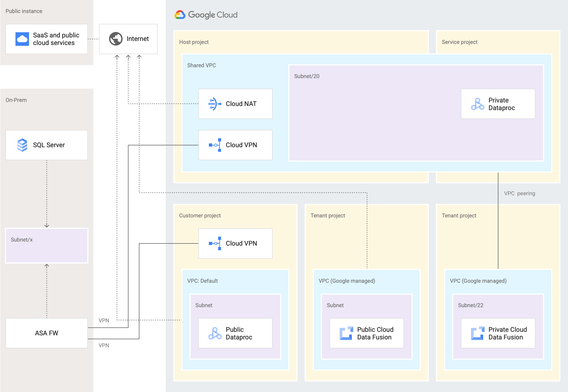Click the Cloud NAT icon

click(215, 104)
